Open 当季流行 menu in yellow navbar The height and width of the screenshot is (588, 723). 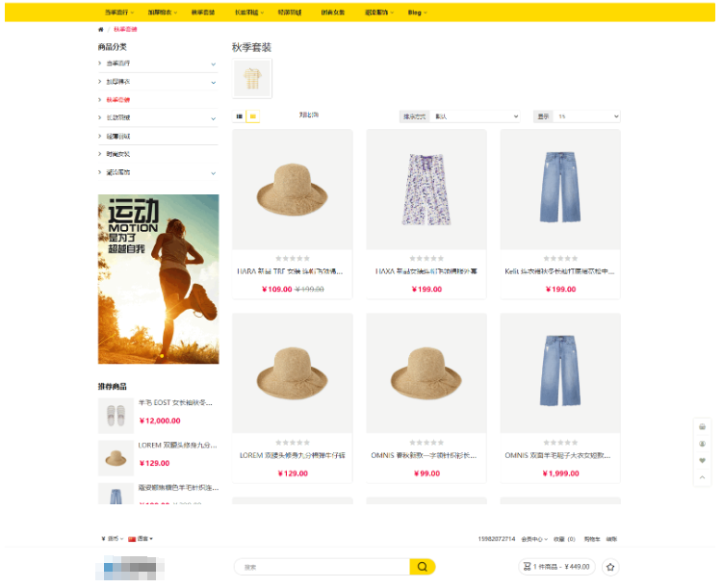coord(119,13)
